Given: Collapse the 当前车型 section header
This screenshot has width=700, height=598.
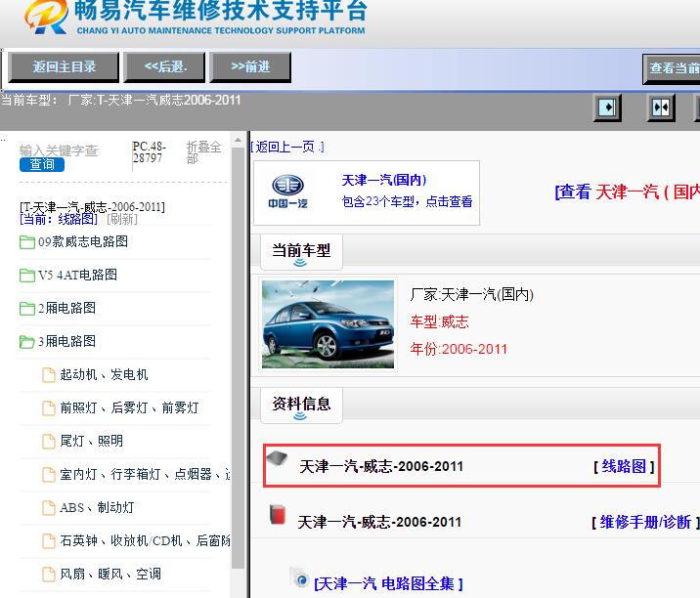Looking at the screenshot, I should [x=301, y=252].
